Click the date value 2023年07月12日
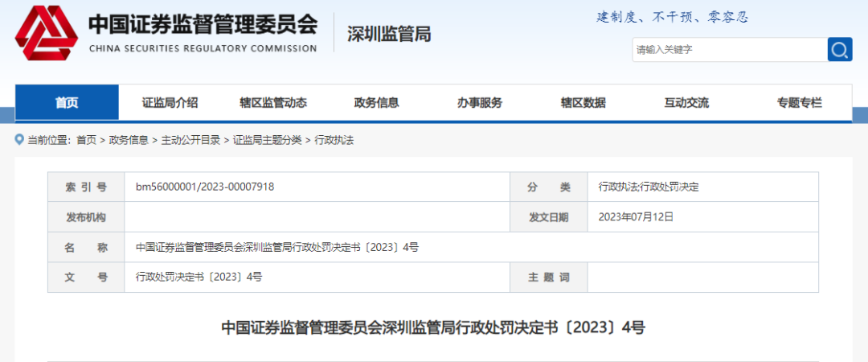The width and height of the screenshot is (868, 362). pos(636,216)
